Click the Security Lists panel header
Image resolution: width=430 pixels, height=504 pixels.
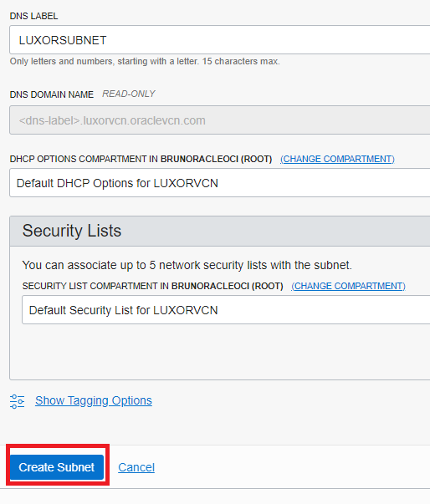[x=220, y=232]
